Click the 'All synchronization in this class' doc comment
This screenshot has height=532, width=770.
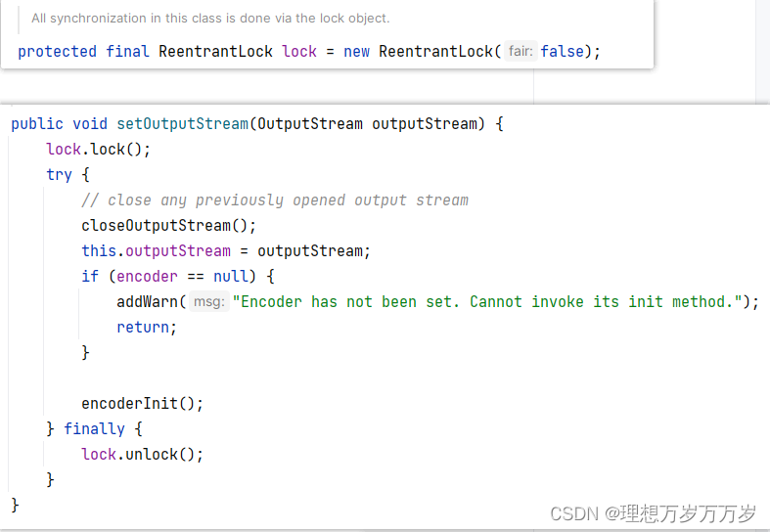[x=210, y=19]
